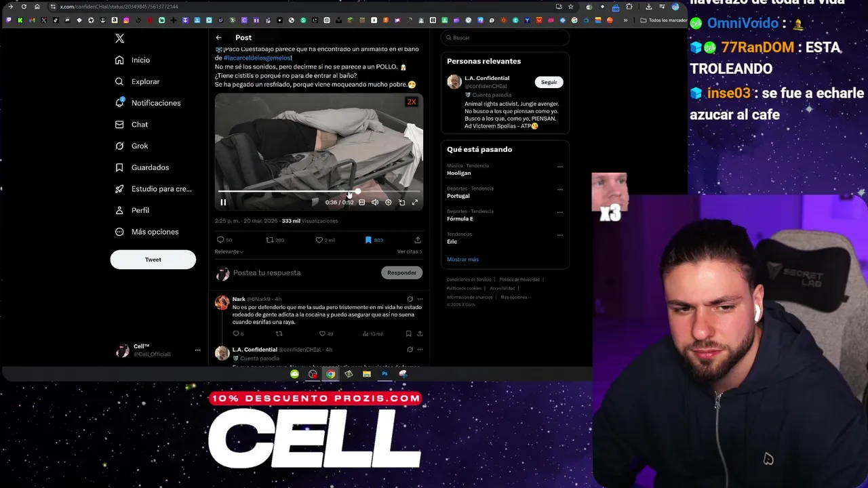Open options for Eric trend
868x488 pixels.
(559, 235)
